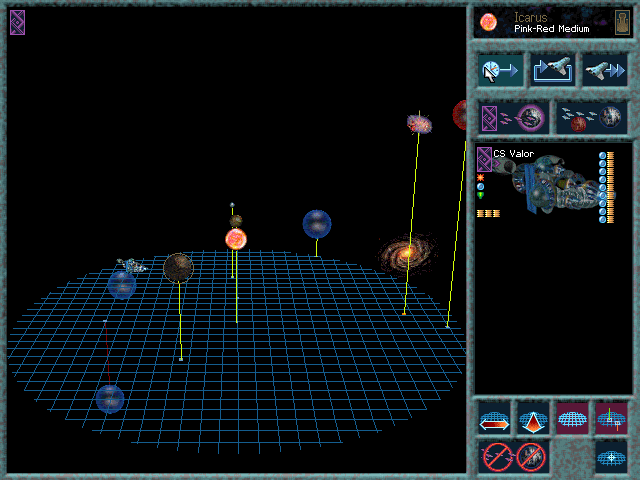Viewport: 640px width, 480px height.
Task: Select the spiral galaxy icon in system view
Action: (x=407, y=253)
